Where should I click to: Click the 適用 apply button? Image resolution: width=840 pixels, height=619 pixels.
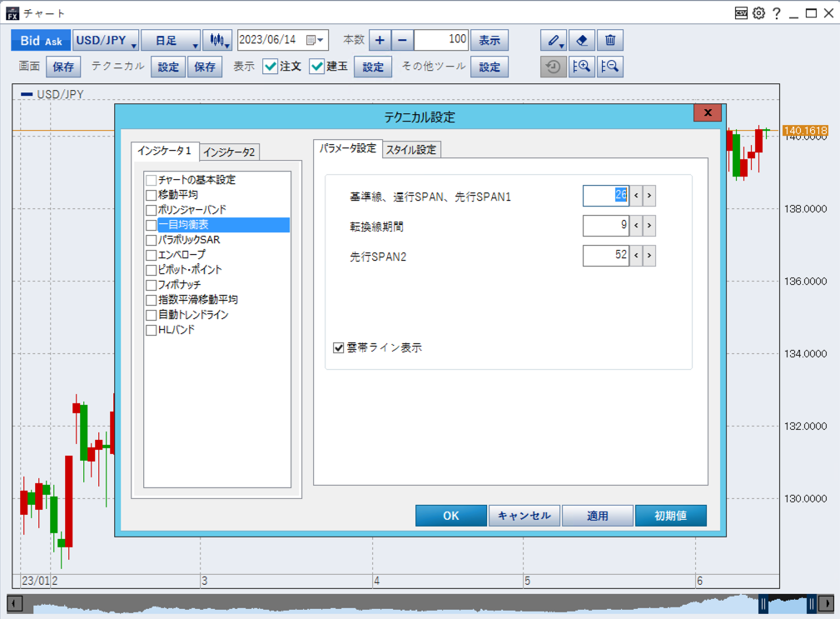pos(597,516)
